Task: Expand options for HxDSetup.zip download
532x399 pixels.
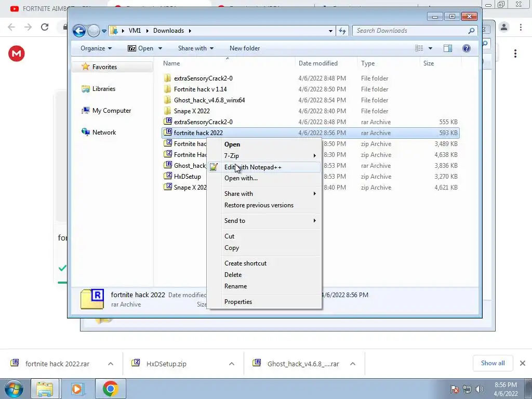Action: point(232,364)
